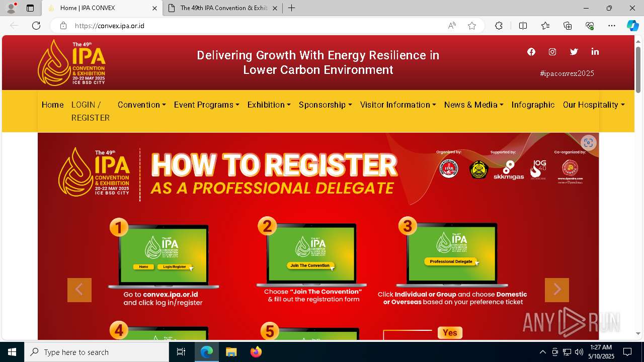View site information lock icon

pos(63,26)
